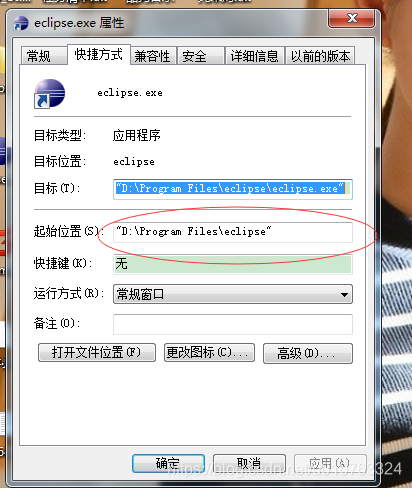Viewport: 412px width, 488px height.
Task: Click the 高级 button
Action: [x=308, y=353]
